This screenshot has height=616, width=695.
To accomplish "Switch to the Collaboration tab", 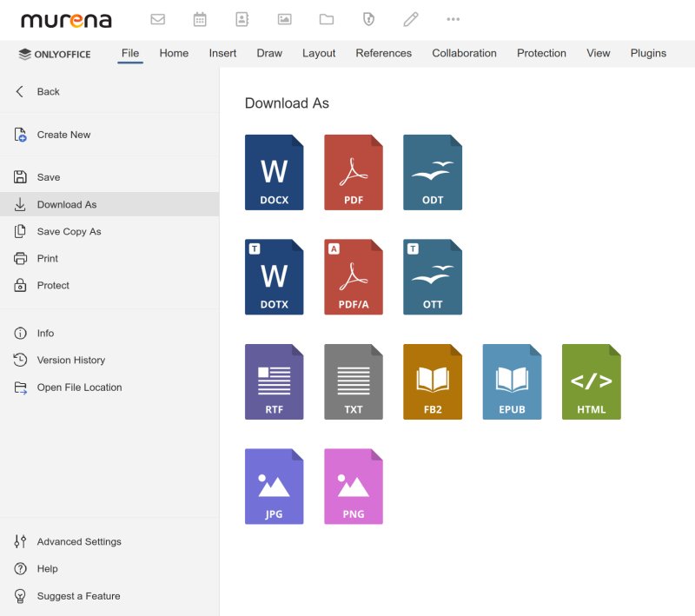I will [x=464, y=53].
